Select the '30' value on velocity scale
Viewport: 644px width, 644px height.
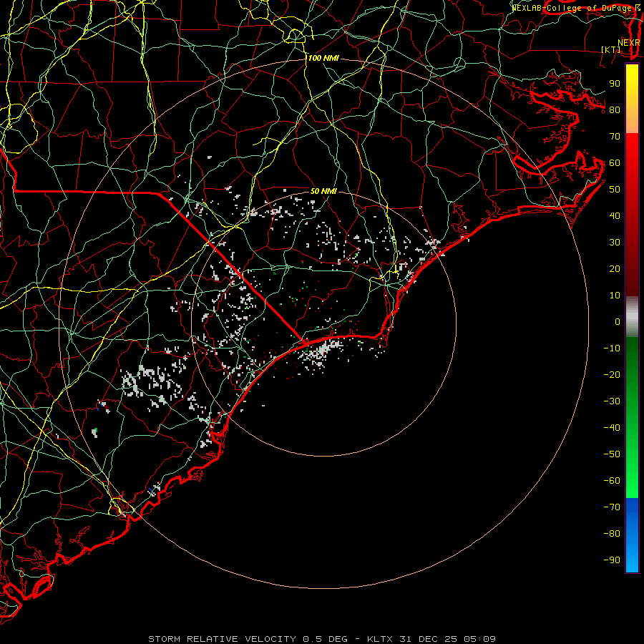pos(615,243)
